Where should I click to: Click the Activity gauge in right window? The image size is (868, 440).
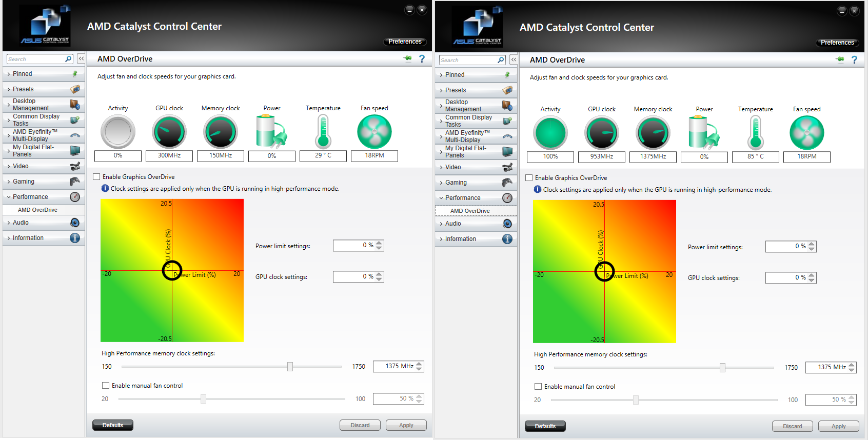click(x=550, y=133)
